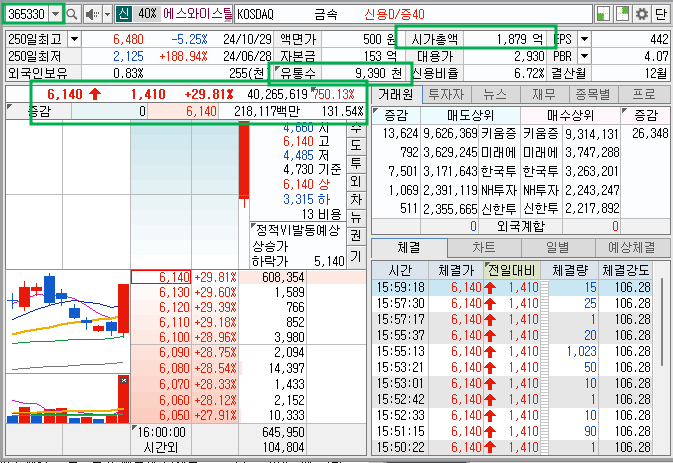Screen dimensions: 673x463
Task: Click the 시간외 after-hours label
Action: [x=161, y=448]
